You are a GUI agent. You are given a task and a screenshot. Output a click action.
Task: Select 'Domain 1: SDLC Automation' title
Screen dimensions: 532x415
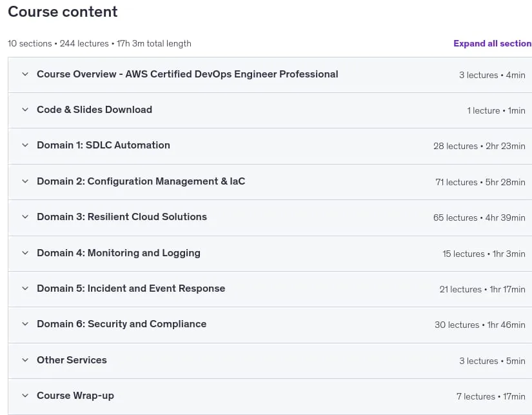103,145
